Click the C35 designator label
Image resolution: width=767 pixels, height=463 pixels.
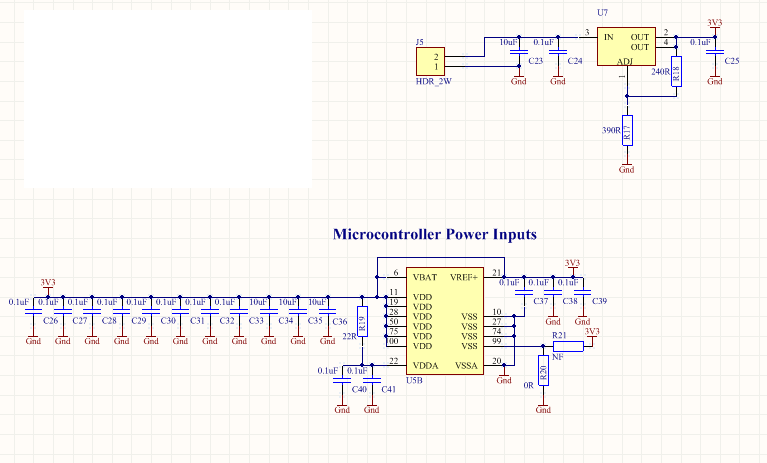click(x=315, y=321)
